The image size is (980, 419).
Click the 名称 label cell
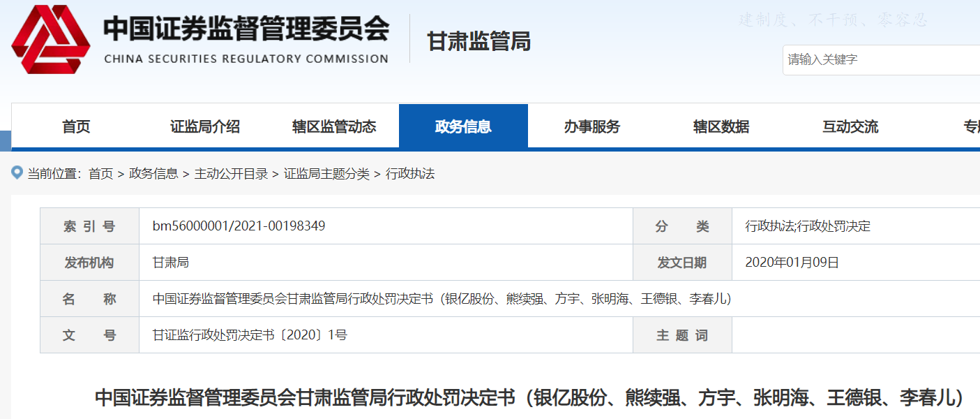point(89,299)
